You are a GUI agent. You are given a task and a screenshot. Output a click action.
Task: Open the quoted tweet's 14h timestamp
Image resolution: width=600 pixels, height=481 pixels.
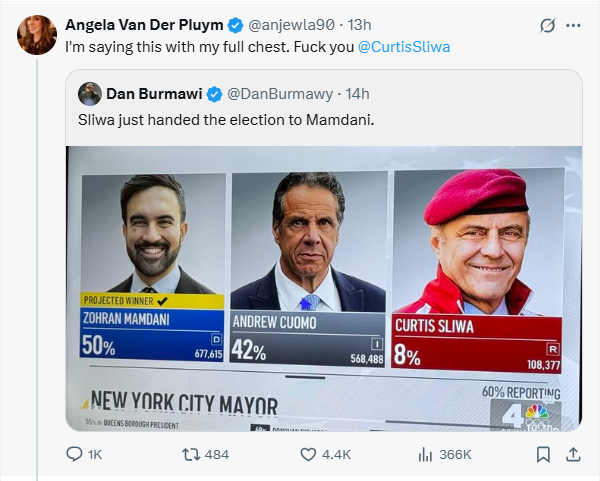coord(357,94)
